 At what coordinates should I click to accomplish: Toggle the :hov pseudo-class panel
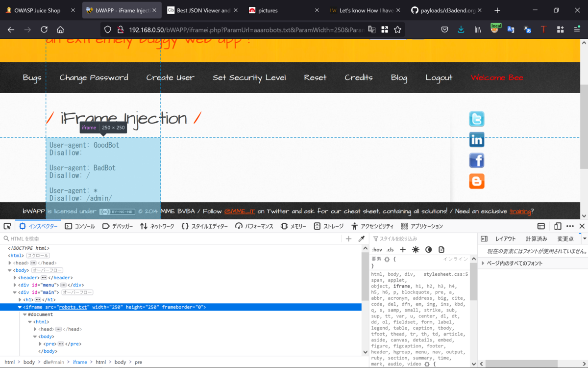pos(377,250)
